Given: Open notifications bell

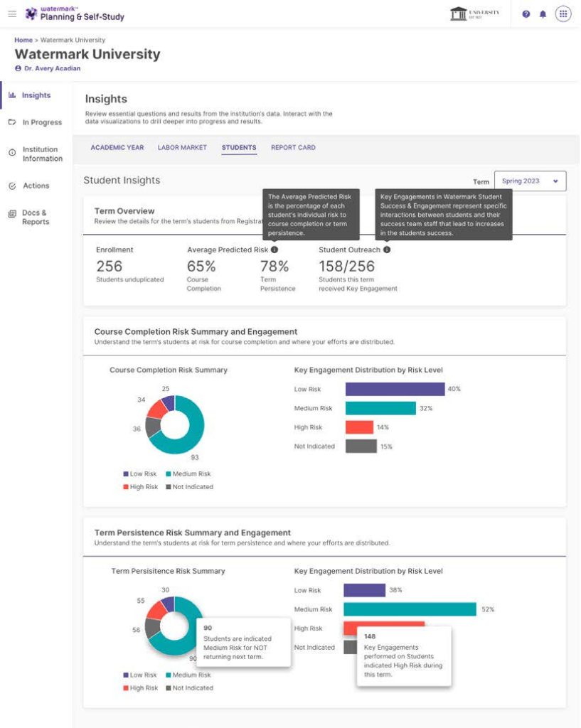Looking at the screenshot, I should tap(543, 14).
